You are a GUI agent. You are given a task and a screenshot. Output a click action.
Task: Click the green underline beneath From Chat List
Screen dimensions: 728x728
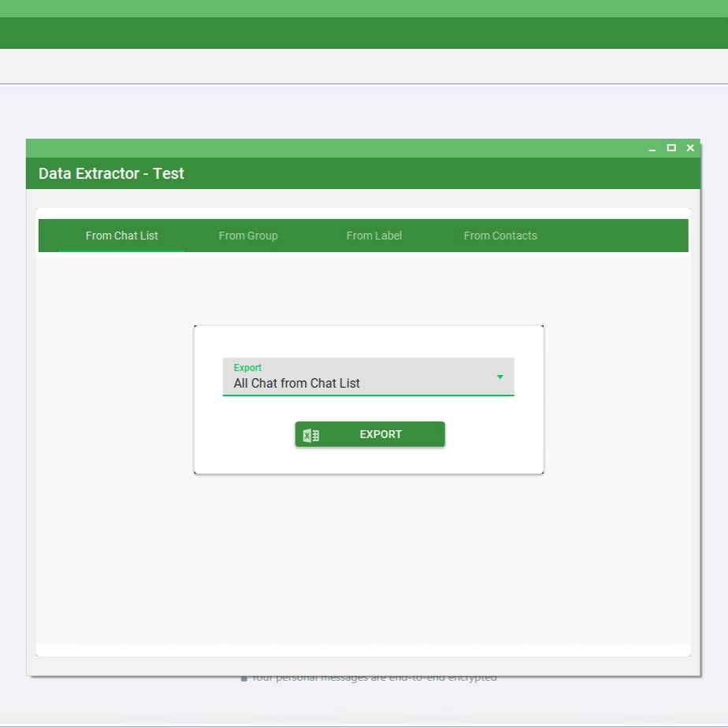pyautogui.click(x=122, y=251)
